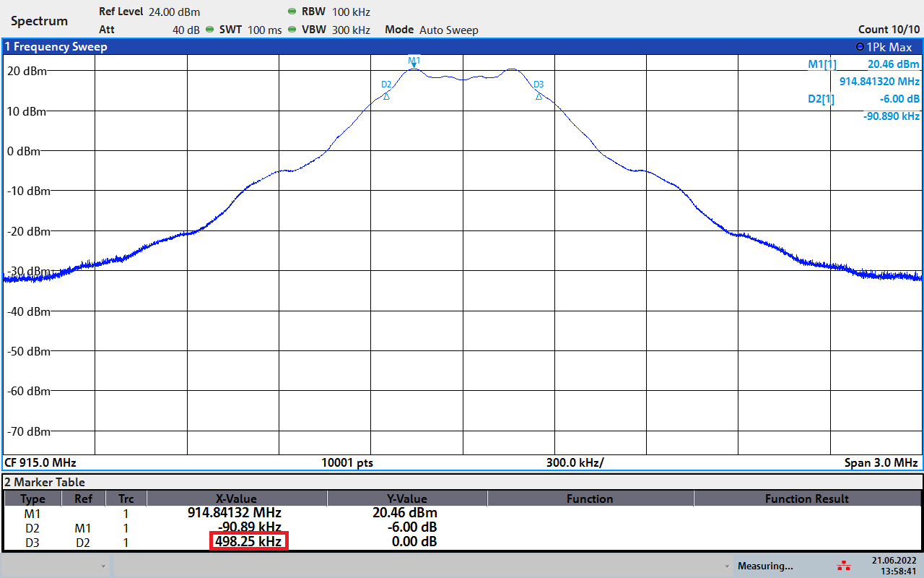Click the Function column header
Image resolution: width=924 pixels, height=578 pixels.
[x=590, y=499]
